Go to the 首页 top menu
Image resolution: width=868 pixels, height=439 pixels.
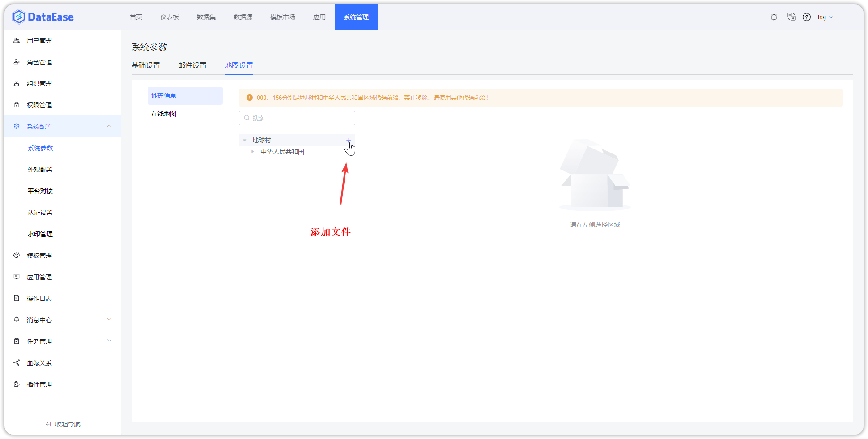[136, 17]
